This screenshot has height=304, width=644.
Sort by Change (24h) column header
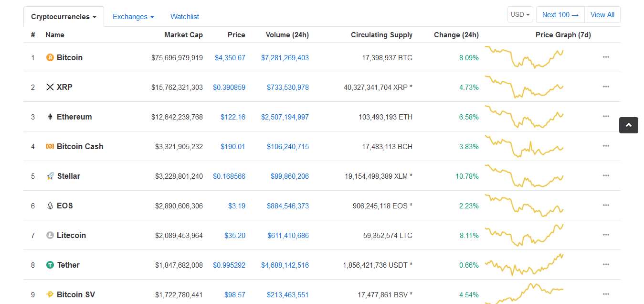click(456, 35)
